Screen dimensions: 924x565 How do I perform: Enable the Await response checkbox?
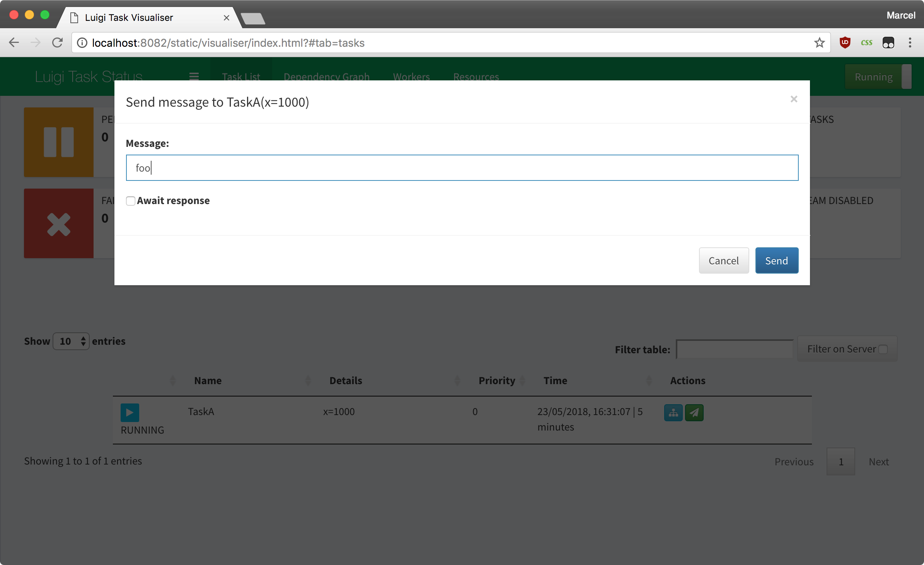pyautogui.click(x=131, y=201)
